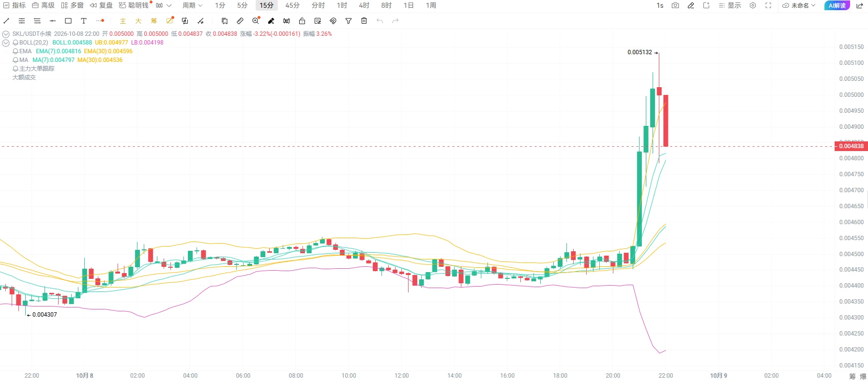Switch to the 5分 timeframe
The image size is (868, 382).
pyautogui.click(x=243, y=5)
